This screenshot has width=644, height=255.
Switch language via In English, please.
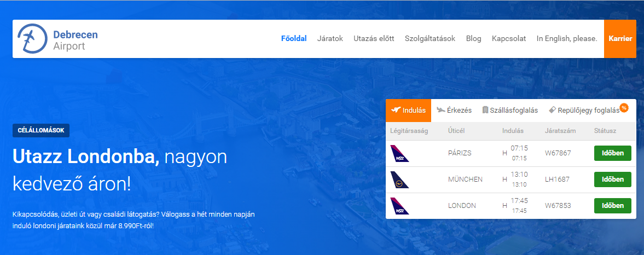566,39
